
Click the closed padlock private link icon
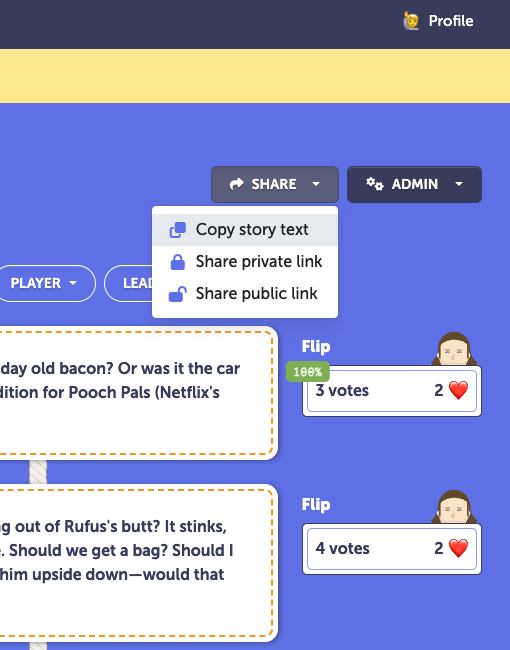(177, 262)
